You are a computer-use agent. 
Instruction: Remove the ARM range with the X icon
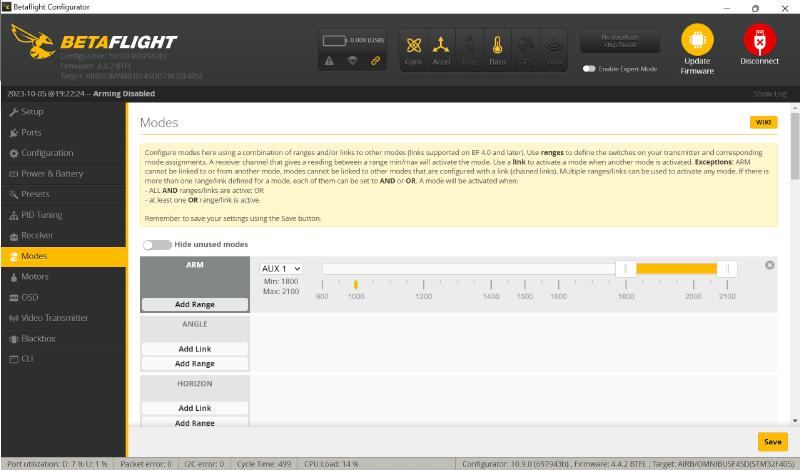(769, 265)
